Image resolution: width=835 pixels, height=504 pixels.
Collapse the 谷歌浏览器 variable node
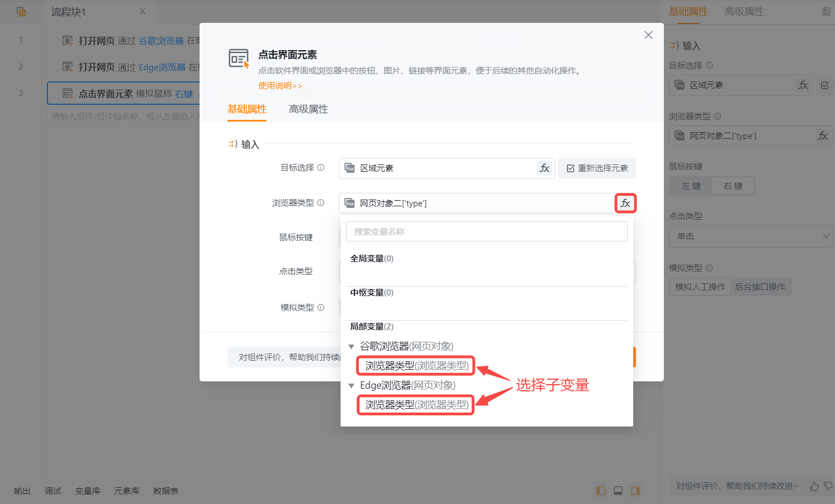(x=351, y=347)
